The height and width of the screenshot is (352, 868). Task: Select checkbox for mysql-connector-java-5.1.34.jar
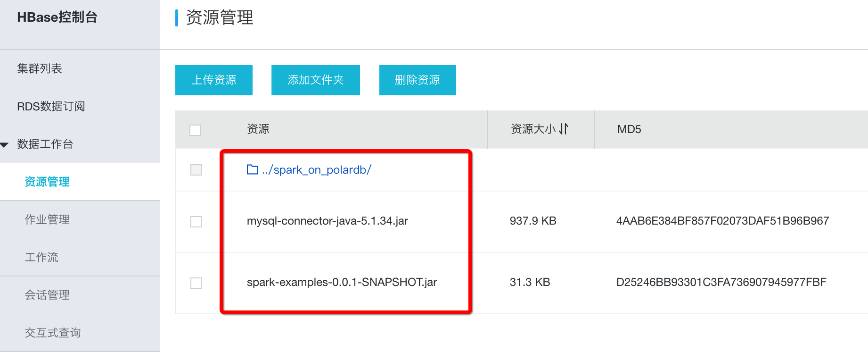coord(196,222)
